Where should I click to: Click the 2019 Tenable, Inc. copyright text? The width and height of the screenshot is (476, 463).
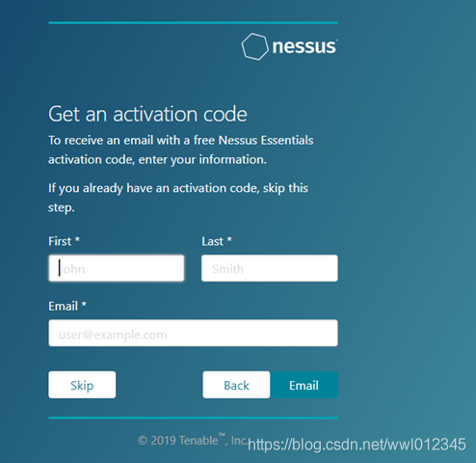(x=193, y=440)
